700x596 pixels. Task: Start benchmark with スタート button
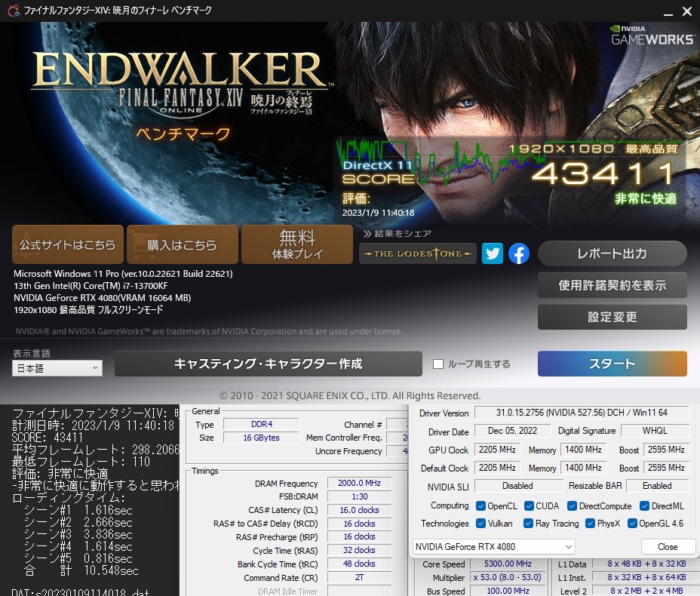coord(612,364)
